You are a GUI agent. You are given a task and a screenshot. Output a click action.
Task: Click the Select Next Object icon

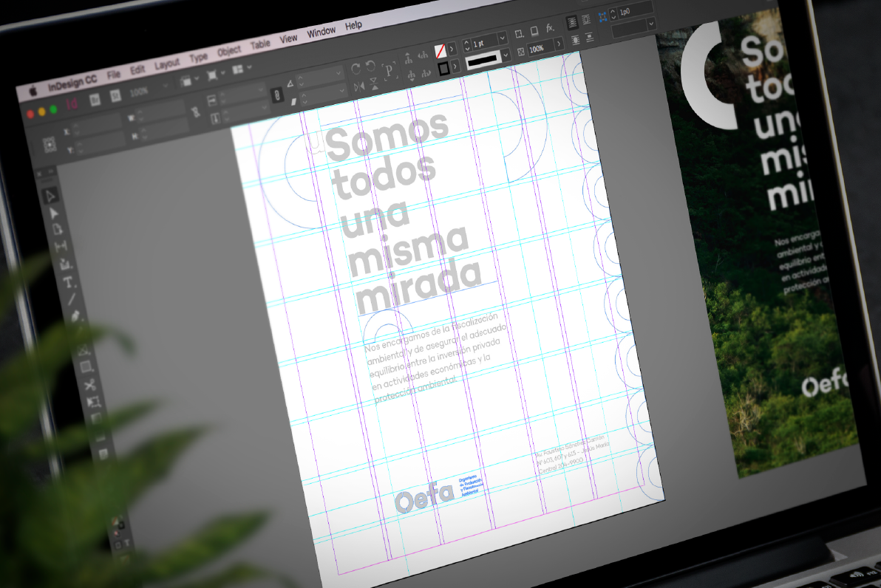(x=426, y=72)
